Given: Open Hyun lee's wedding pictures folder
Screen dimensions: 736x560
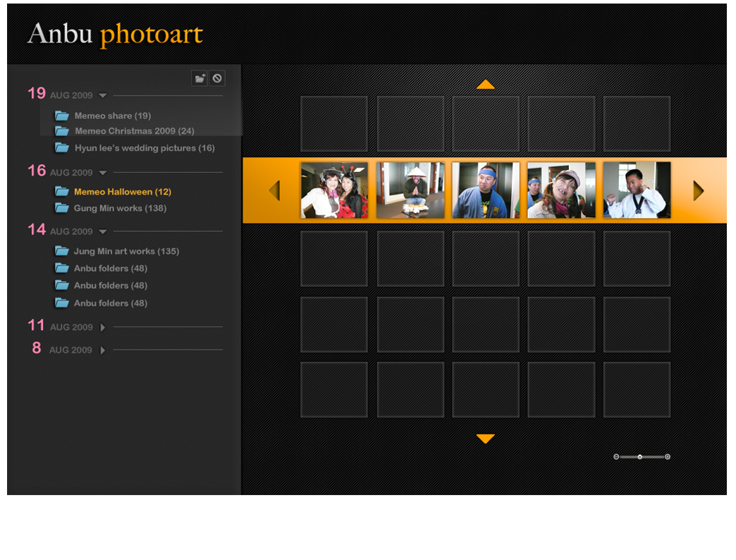Looking at the screenshot, I should point(144,148).
